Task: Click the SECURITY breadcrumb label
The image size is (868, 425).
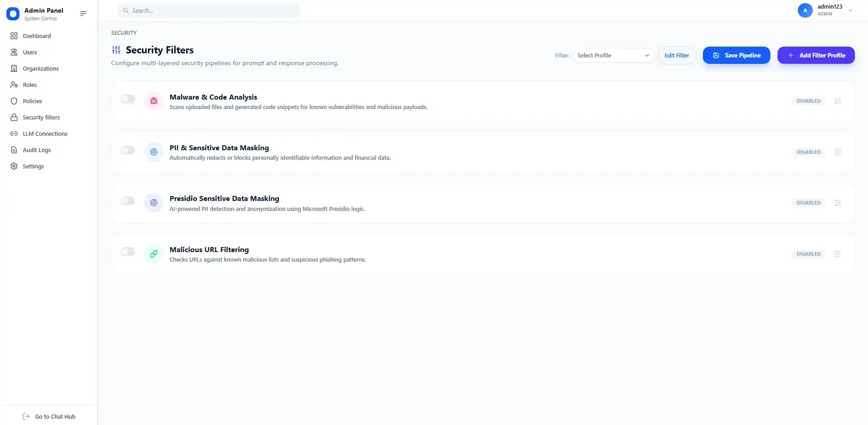Action: point(124,33)
